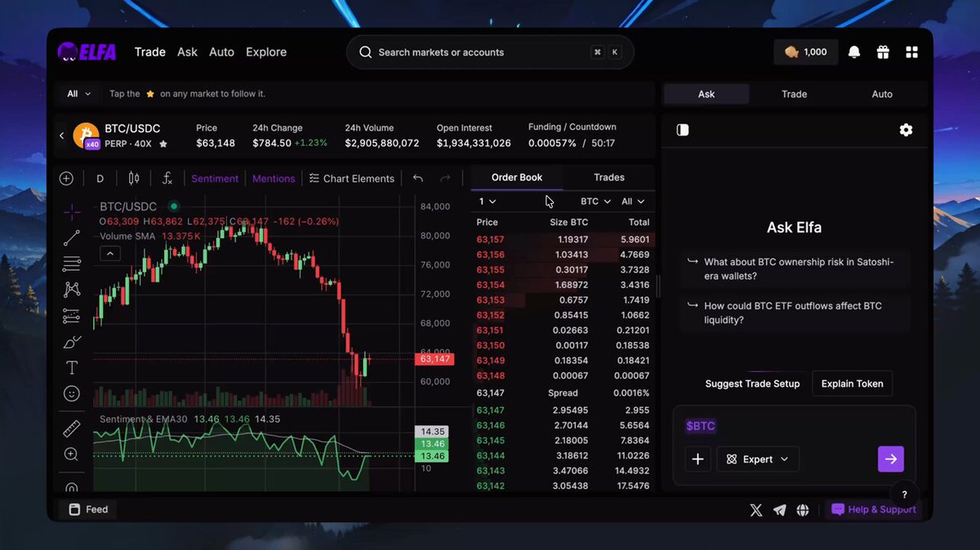Screen dimensions: 980x550
Task: Select the horizontal lines Fibonacci tool
Action: pos(72,264)
